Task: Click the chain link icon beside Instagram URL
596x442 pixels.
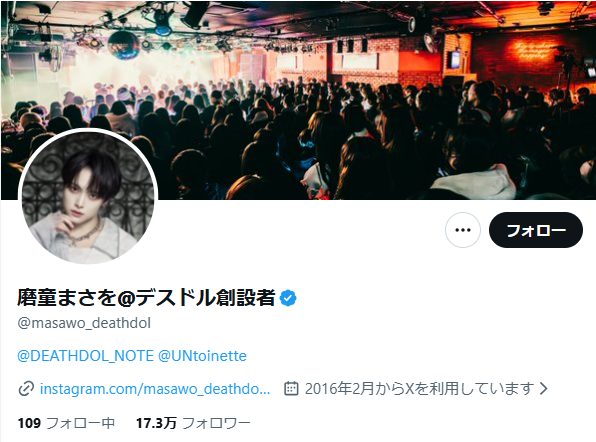Action: click(26, 389)
